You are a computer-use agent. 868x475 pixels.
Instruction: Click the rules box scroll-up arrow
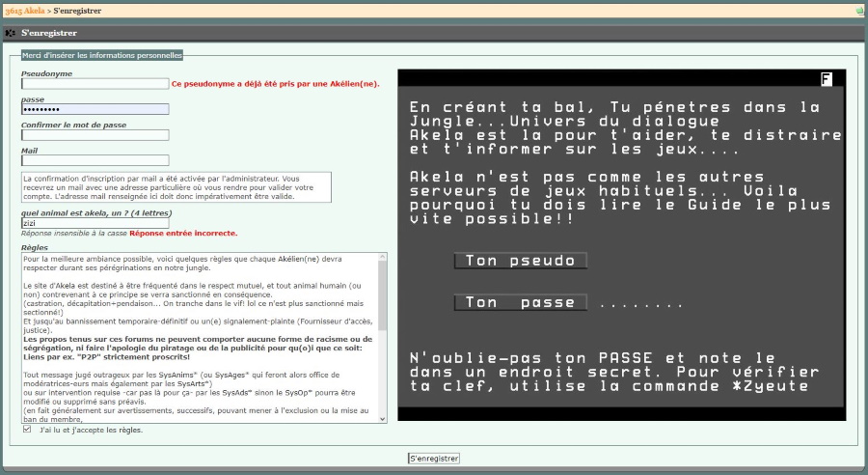click(382, 258)
